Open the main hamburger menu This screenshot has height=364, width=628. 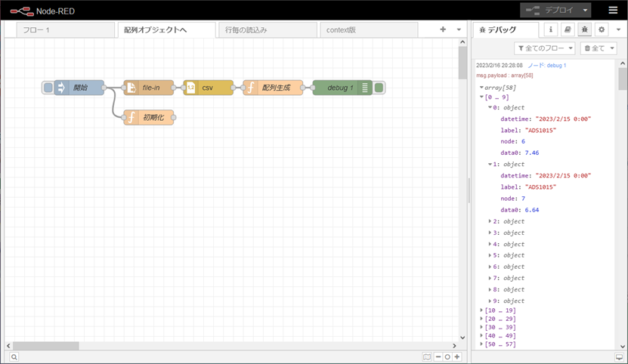612,11
